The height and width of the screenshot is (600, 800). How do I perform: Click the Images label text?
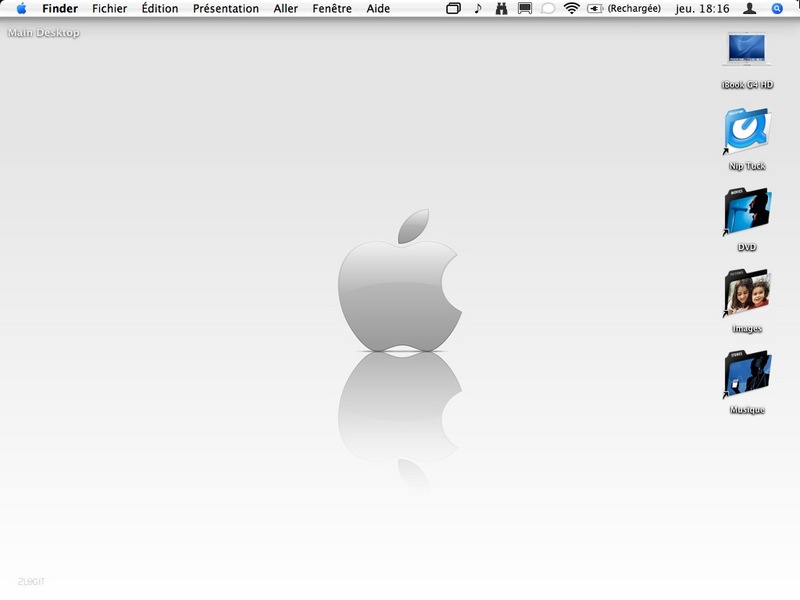pos(747,329)
